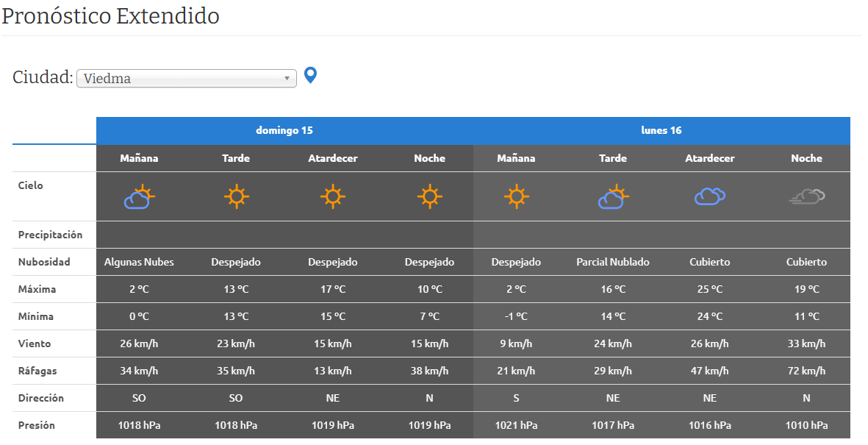Click domingo Tarde sunny icon
Screen dimensions: 868x445
point(236,196)
